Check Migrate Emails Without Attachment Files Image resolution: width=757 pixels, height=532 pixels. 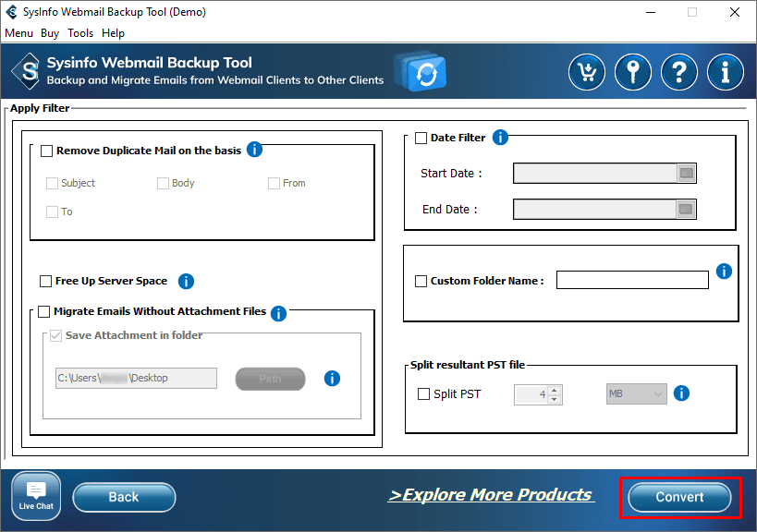44,311
